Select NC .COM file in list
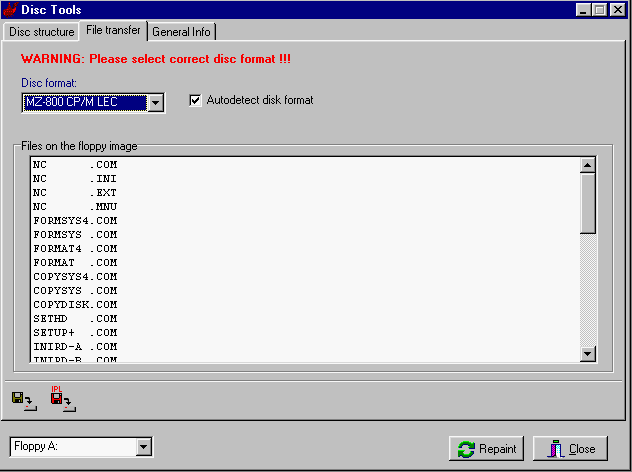 click(75, 164)
